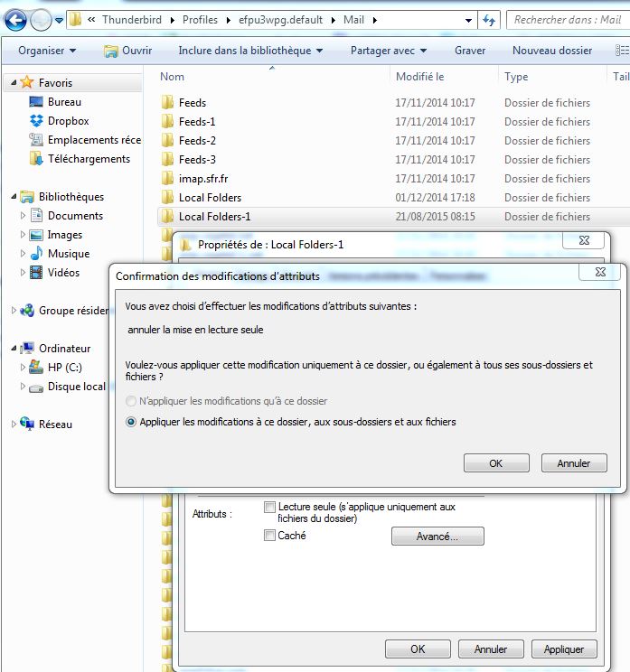Click the imap.sfr.fr folder icon
Viewport: 630px width, 672px height.
167,179
